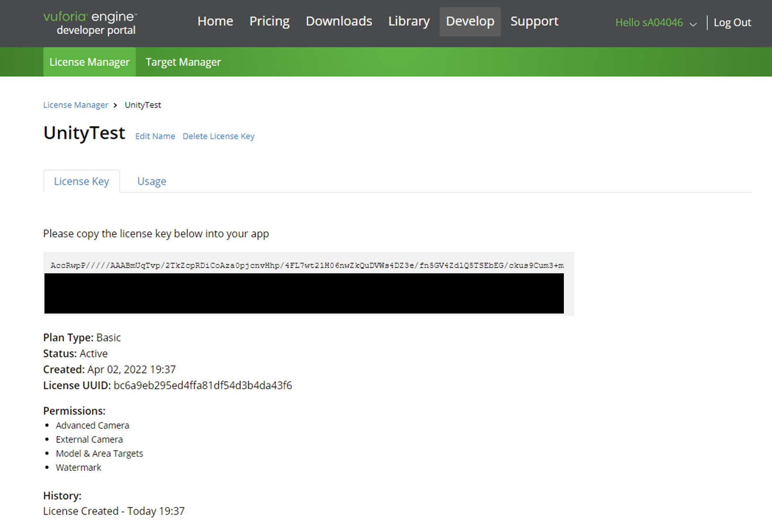Switch to the License Manager tab
Screen dimensions: 772x532
click(x=89, y=62)
